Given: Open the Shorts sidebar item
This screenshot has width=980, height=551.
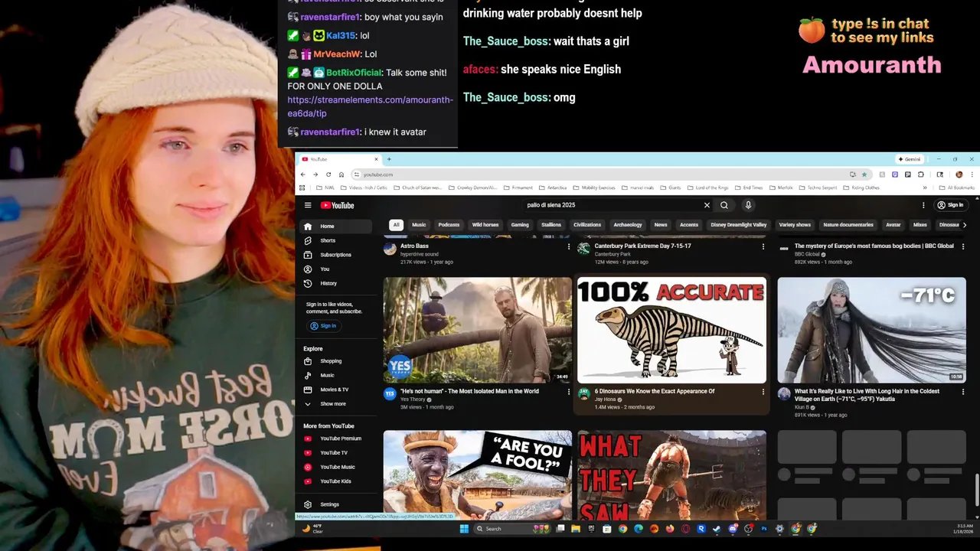Looking at the screenshot, I should click(335, 240).
